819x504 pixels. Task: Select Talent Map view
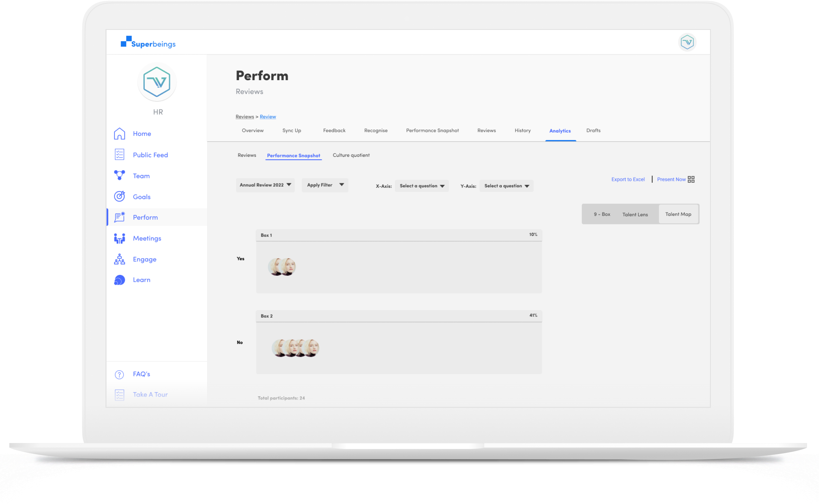coord(678,214)
